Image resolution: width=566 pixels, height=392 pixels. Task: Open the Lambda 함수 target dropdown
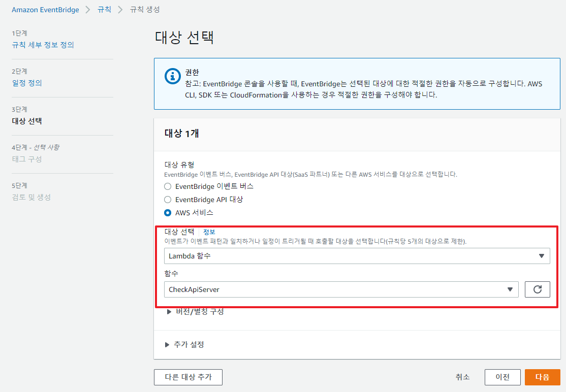coord(357,256)
